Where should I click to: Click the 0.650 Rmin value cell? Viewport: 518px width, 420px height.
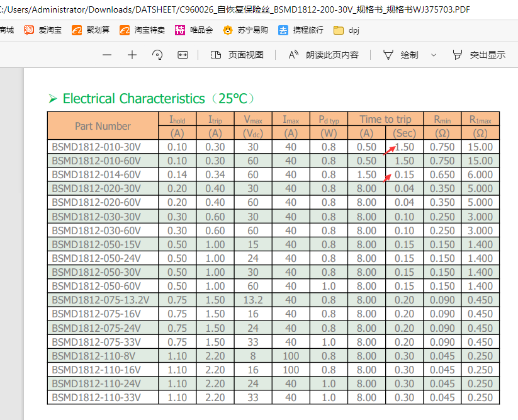pyautogui.click(x=442, y=174)
